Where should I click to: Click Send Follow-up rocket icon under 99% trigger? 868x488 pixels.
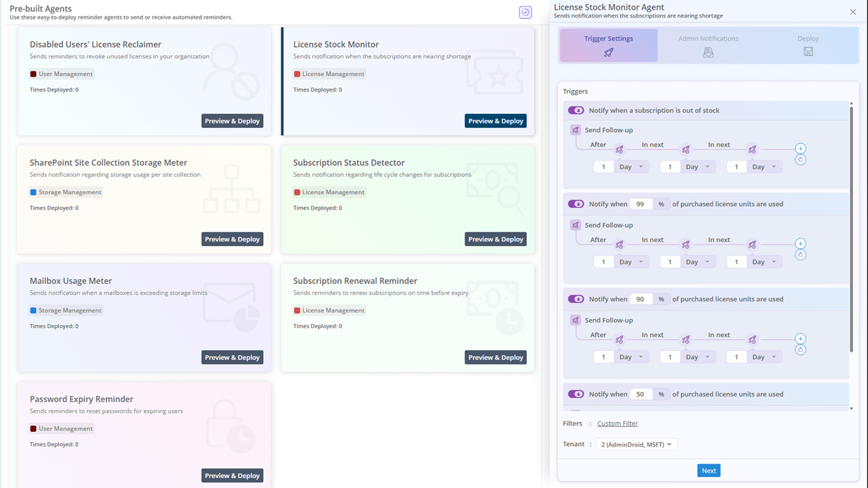(x=575, y=225)
